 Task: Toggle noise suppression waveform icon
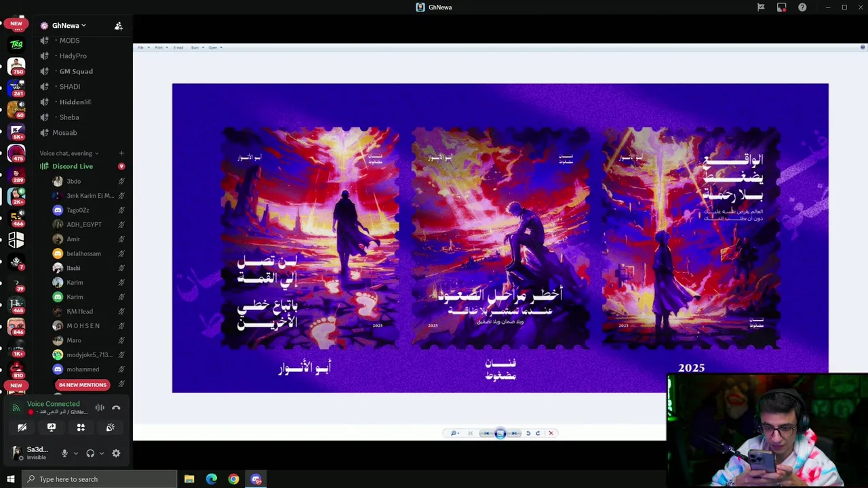[100, 407]
